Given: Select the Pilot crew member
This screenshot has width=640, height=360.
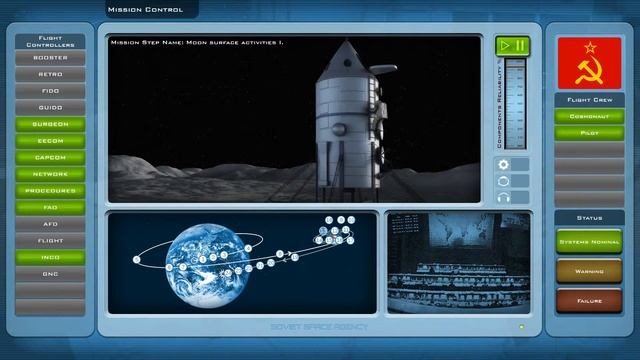Looking at the screenshot, I should coord(589,133).
